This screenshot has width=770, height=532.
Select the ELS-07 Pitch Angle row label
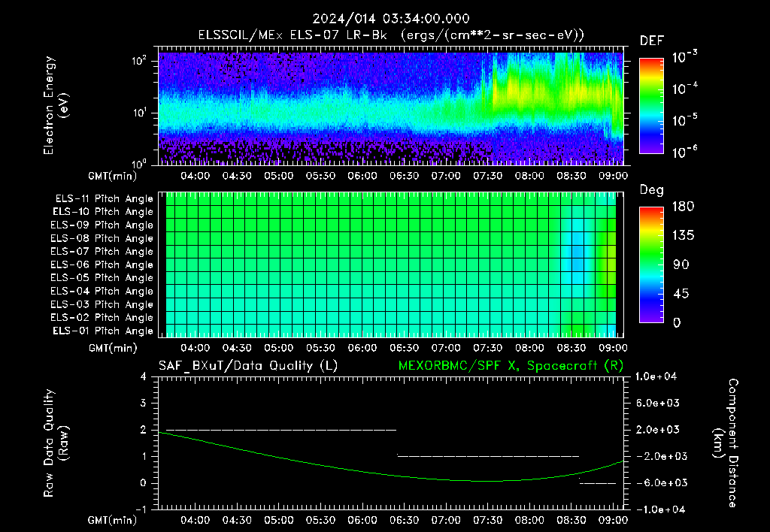pyautogui.click(x=102, y=252)
